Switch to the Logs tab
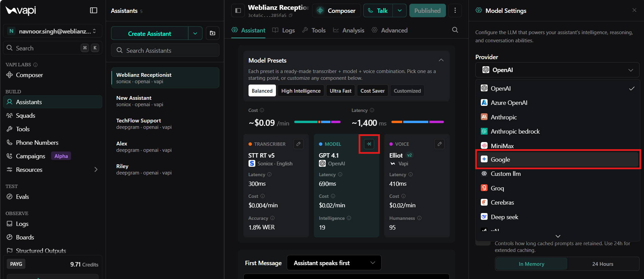Screen dimensions: 644x279 tap(284, 30)
